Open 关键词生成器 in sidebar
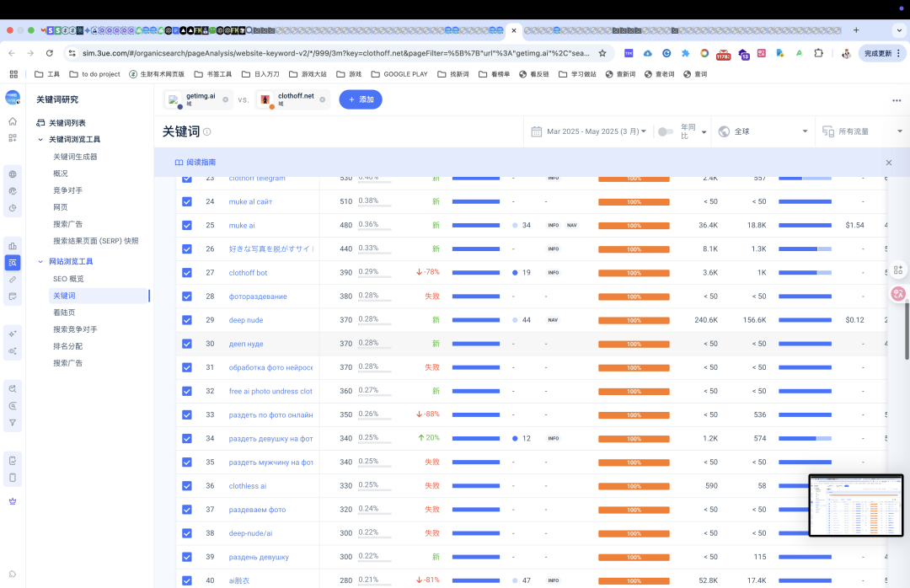The image size is (910, 588). point(75,157)
